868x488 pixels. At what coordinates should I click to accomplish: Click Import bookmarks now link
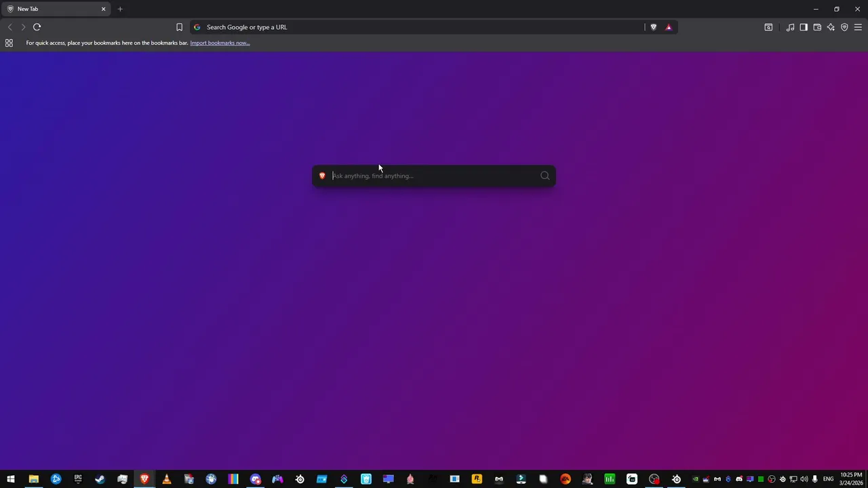220,43
